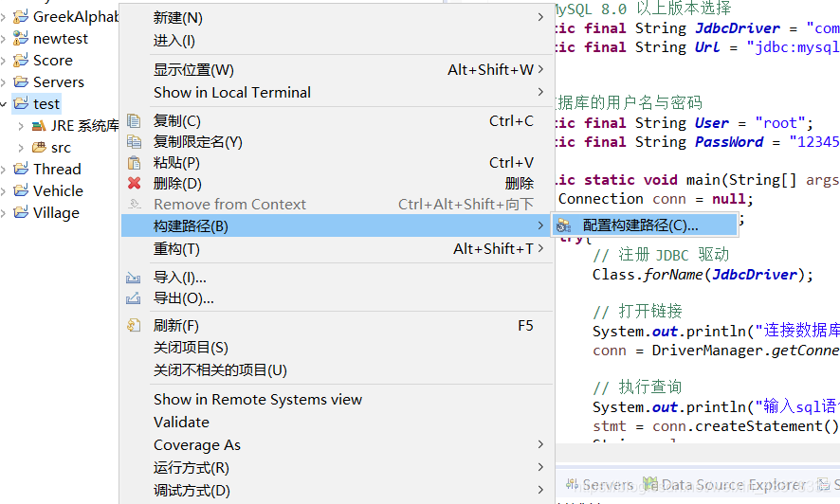Click the Vehicle project icon
Image resolution: width=840 pixels, height=504 pixels.
(21, 191)
